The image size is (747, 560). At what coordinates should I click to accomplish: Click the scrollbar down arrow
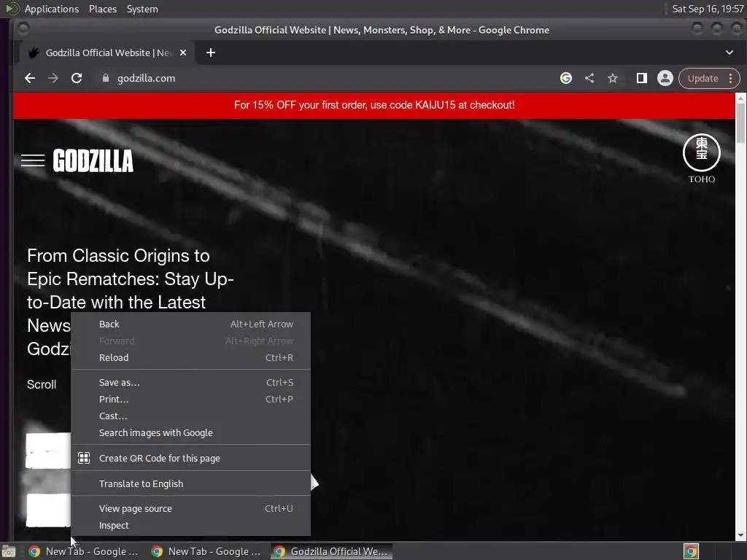coord(741,536)
